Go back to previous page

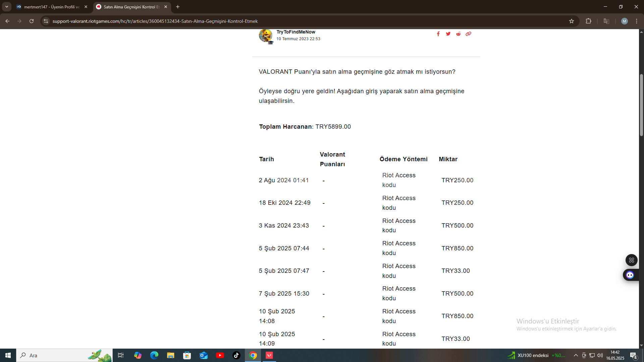7,21
